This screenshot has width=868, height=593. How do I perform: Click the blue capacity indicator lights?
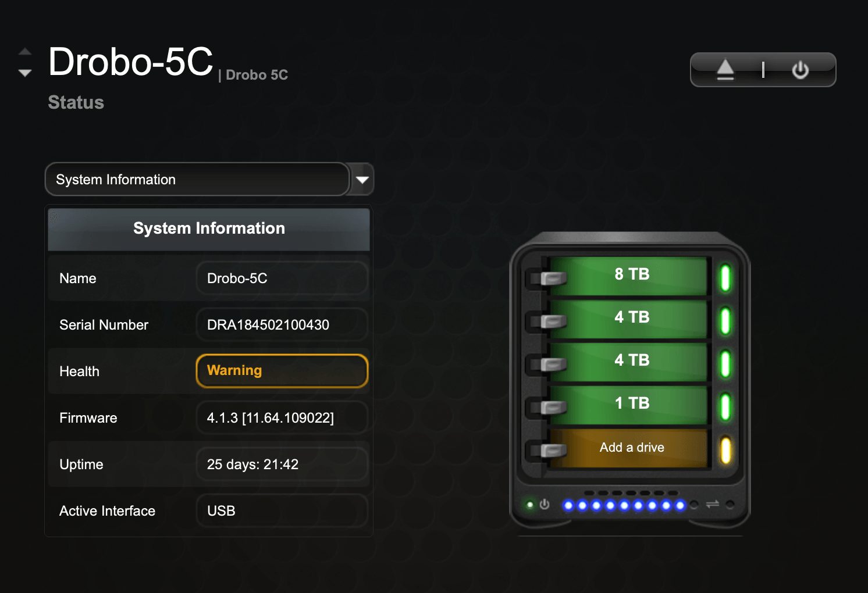(x=624, y=505)
